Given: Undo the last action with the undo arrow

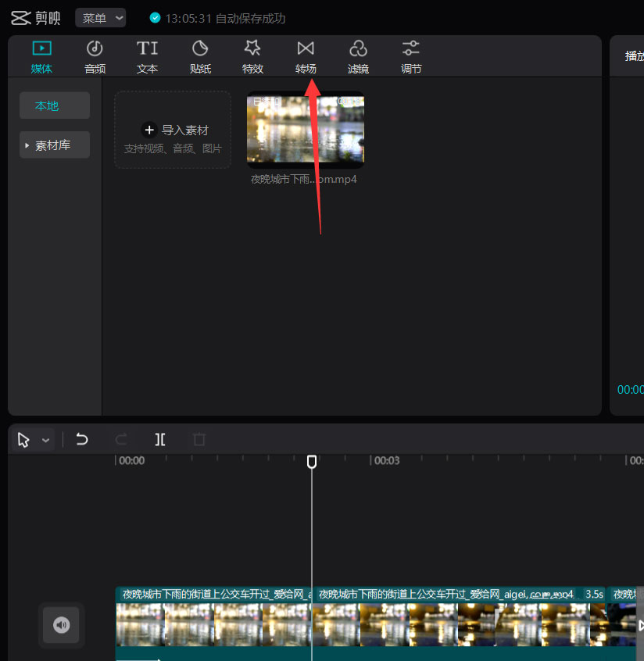Looking at the screenshot, I should [x=82, y=439].
